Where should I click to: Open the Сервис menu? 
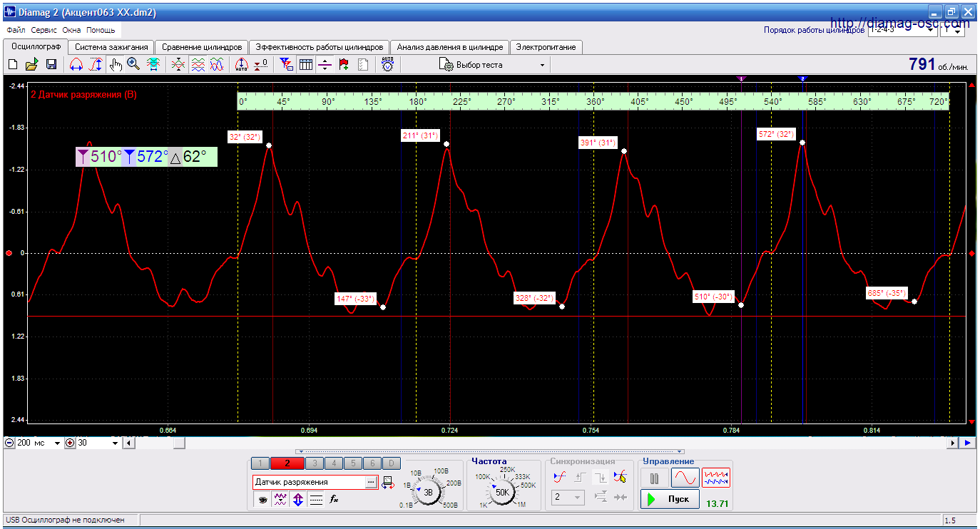tap(44, 31)
